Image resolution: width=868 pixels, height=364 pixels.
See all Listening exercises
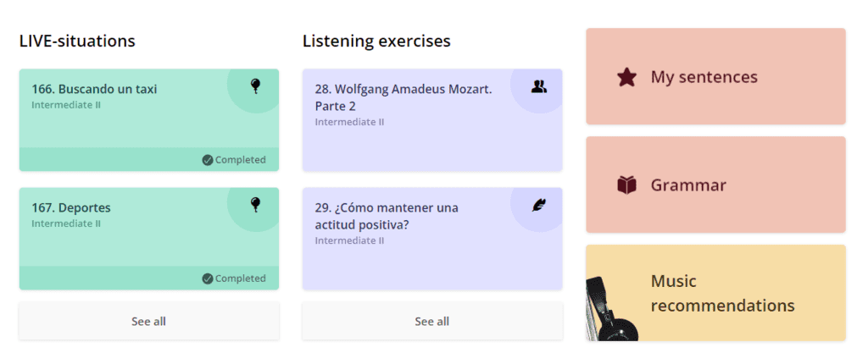431,322
